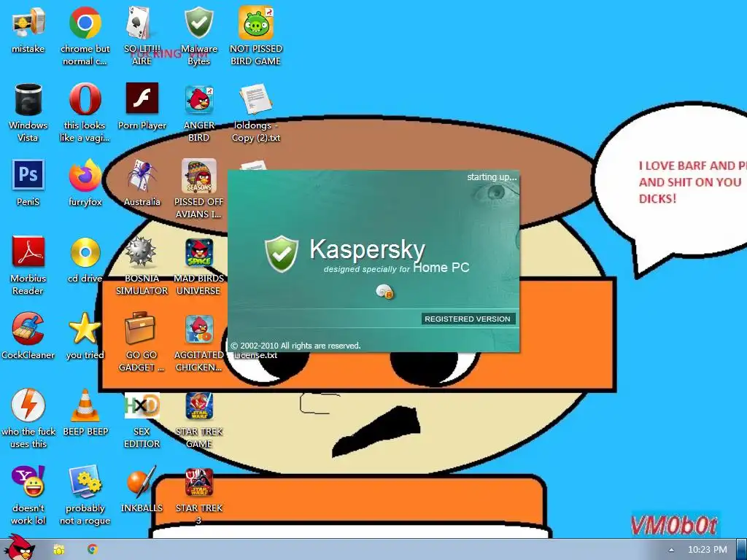Select the 'AGGITATED CHICKEN' Rio game icon
The height and width of the screenshot is (560, 747).
pos(198,329)
